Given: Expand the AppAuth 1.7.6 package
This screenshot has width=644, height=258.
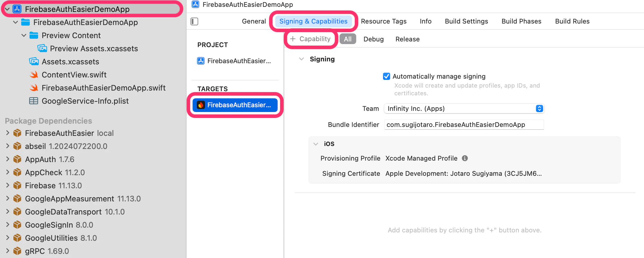Looking at the screenshot, I should [x=8, y=159].
